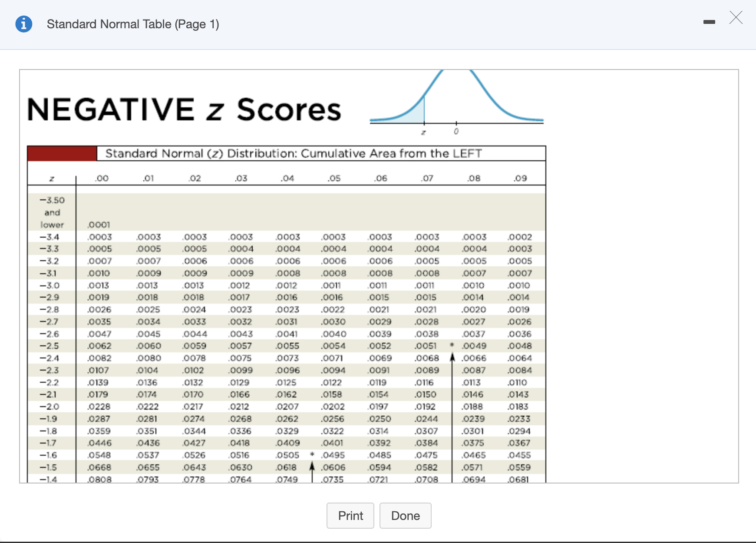This screenshot has height=543, width=756.
Task: Close the Standard Normal Table dialog
Action: (736, 18)
